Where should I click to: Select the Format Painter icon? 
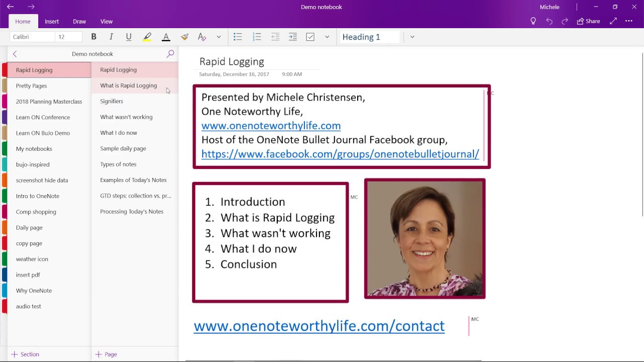[x=185, y=37]
